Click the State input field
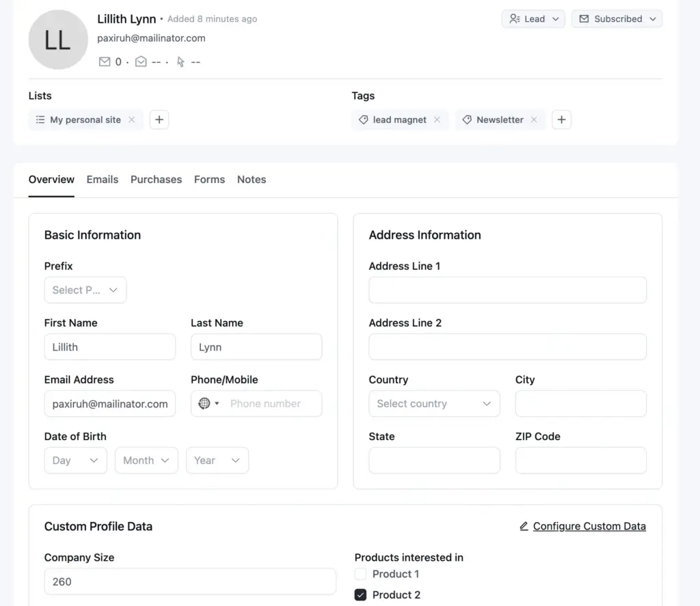 (434, 460)
